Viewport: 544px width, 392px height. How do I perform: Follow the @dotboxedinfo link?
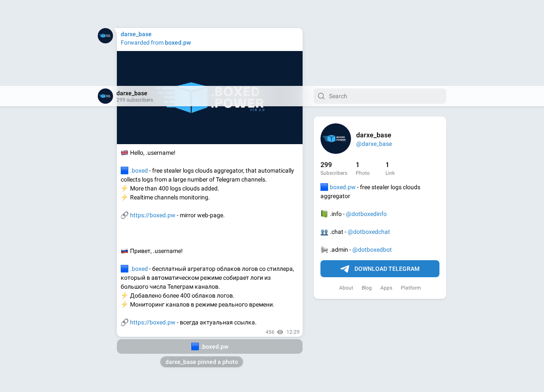pos(366,214)
